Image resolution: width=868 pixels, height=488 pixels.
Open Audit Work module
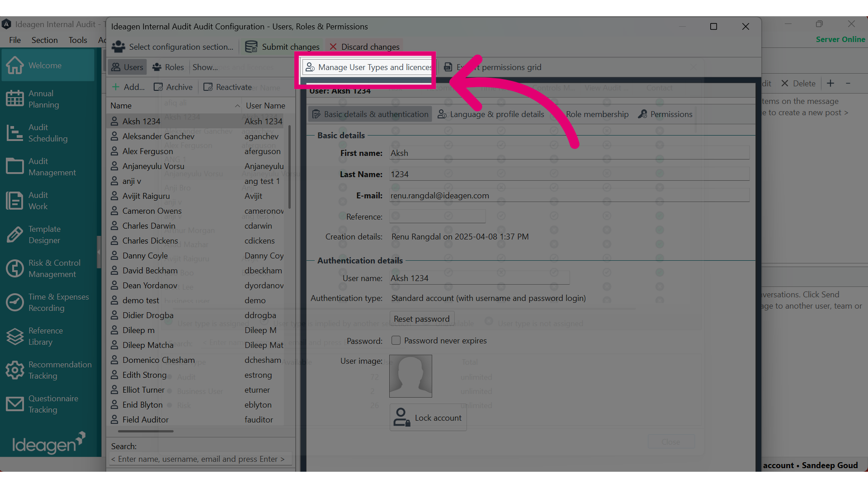[47, 201]
